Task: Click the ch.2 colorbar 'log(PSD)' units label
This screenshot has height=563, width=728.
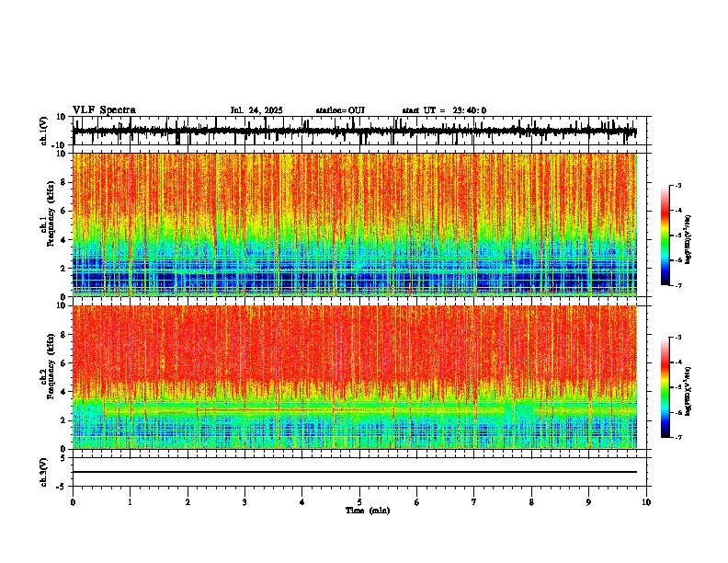Action: 688,392
